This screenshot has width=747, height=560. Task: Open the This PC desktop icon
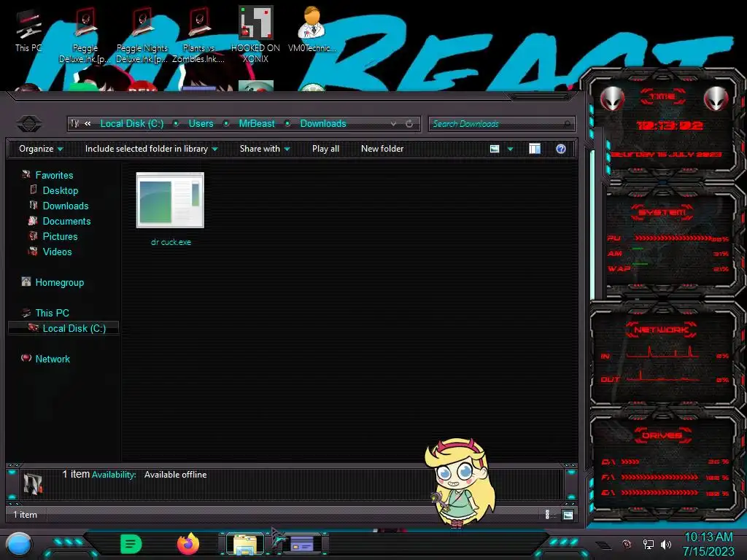click(28, 29)
